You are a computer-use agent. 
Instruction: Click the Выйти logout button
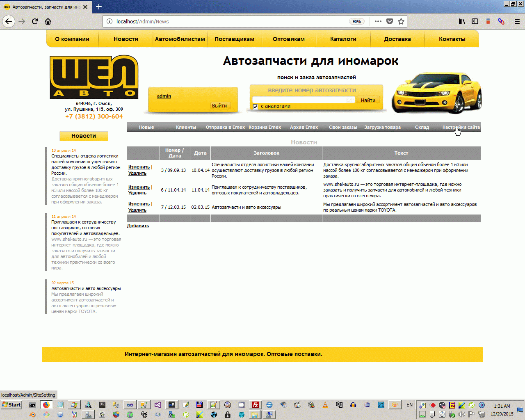click(219, 105)
